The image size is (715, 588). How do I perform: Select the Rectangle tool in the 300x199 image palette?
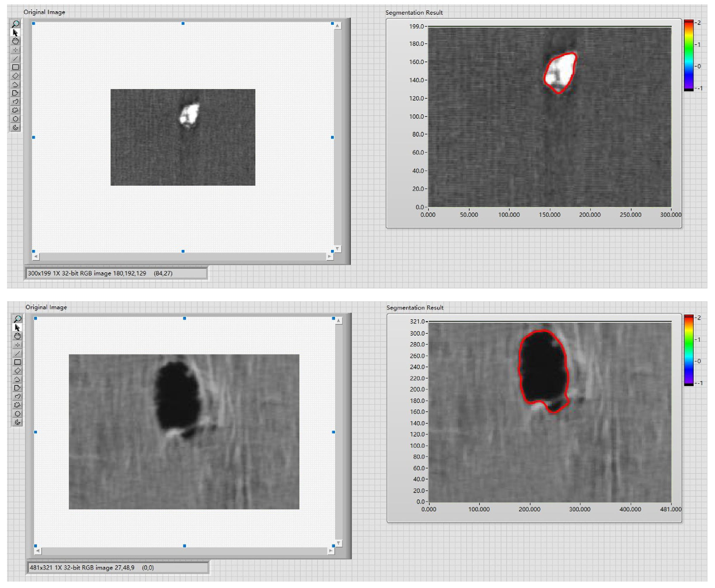click(x=15, y=67)
